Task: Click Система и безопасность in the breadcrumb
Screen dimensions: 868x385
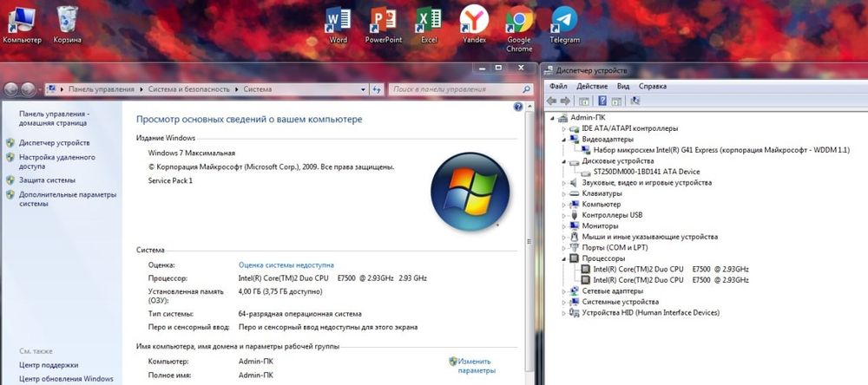Action: pyautogui.click(x=188, y=89)
